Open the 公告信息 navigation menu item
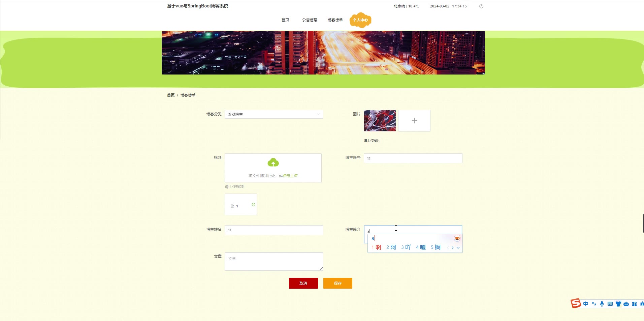The image size is (644, 321). point(310,20)
